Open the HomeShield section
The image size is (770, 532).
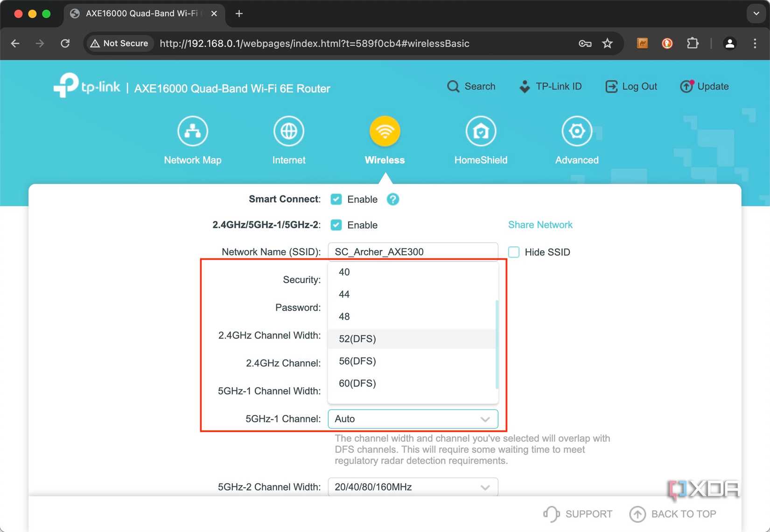point(480,140)
